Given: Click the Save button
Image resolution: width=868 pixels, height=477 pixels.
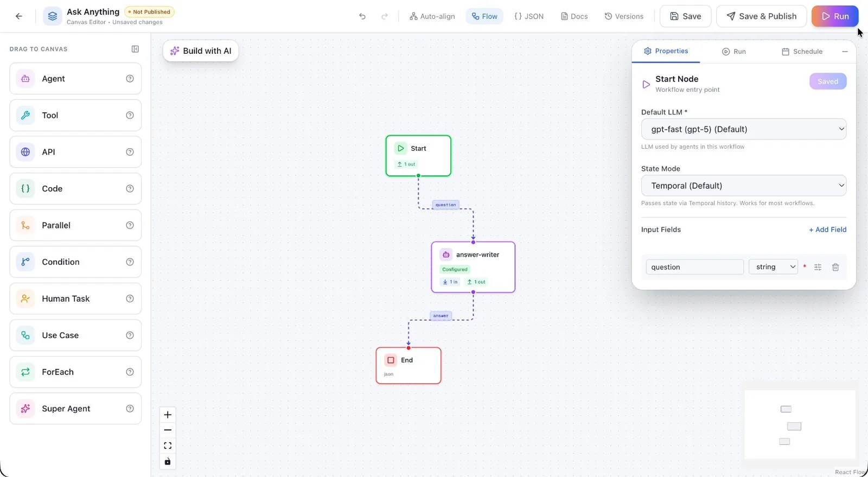Looking at the screenshot, I should [x=685, y=16].
